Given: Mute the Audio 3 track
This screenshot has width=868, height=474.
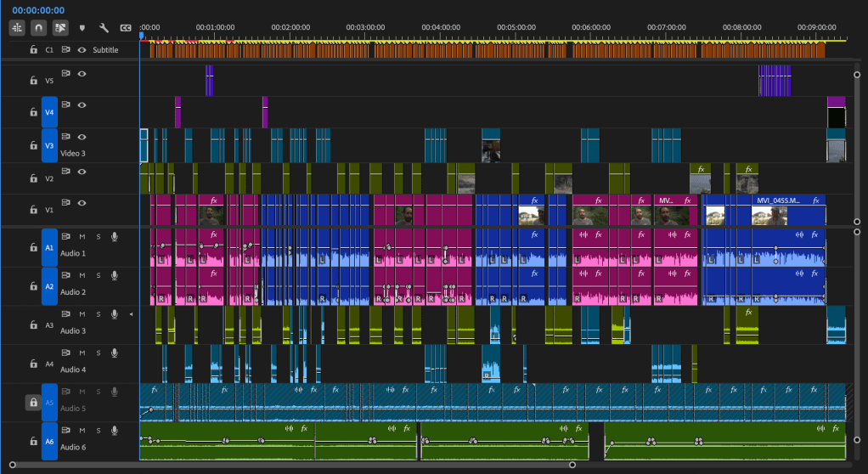Looking at the screenshot, I should pos(82,314).
